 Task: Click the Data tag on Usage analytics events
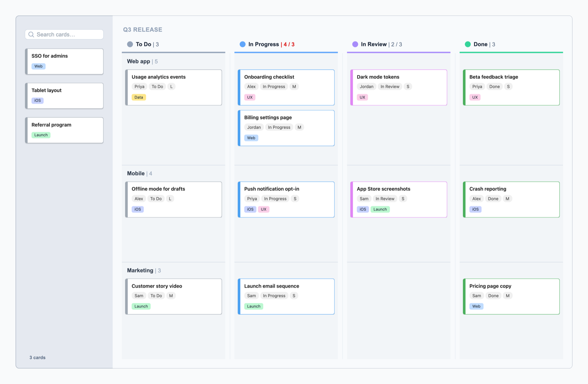[139, 97]
